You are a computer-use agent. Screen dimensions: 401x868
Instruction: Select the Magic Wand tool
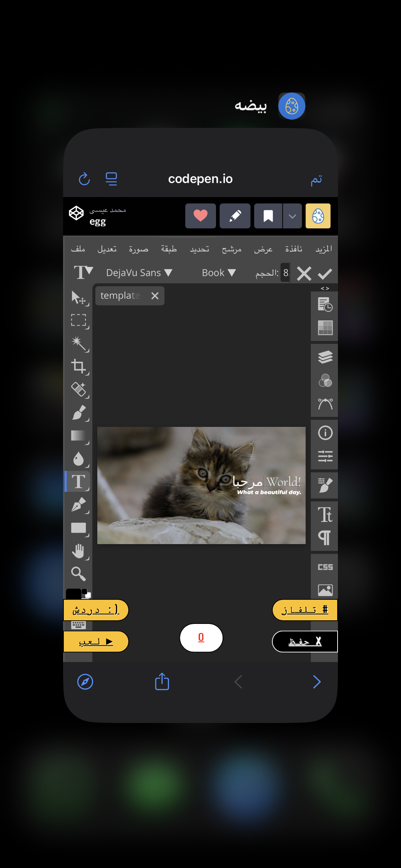tap(78, 343)
